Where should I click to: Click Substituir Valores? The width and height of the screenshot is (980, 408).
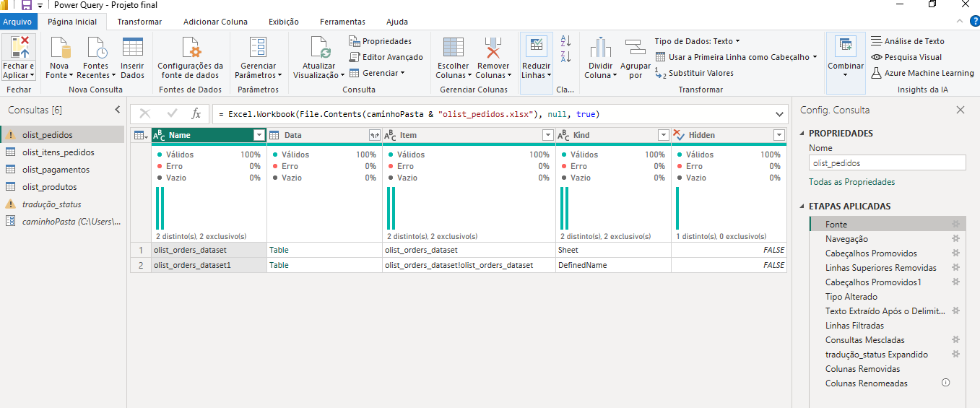pyautogui.click(x=694, y=73)
